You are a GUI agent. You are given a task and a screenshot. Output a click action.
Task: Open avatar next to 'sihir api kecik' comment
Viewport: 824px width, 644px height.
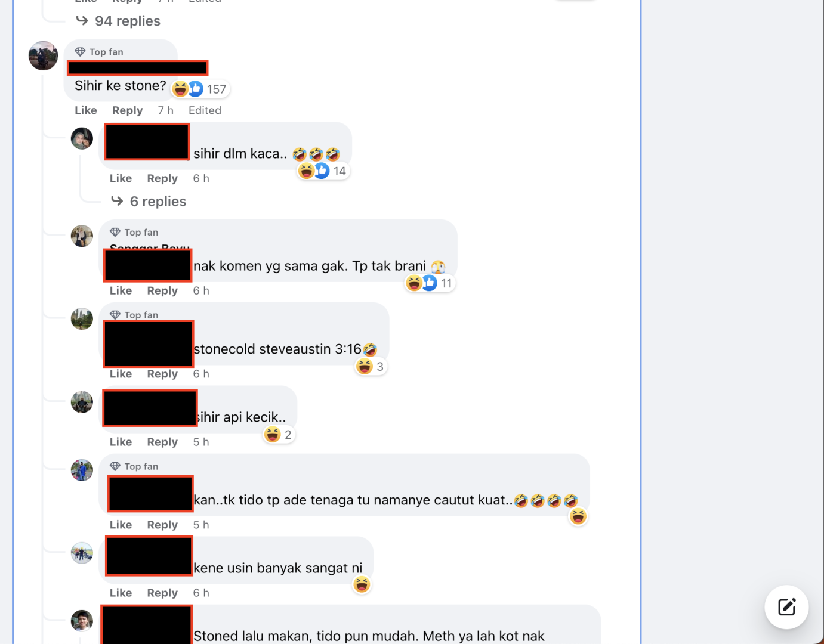coord(82,402)
